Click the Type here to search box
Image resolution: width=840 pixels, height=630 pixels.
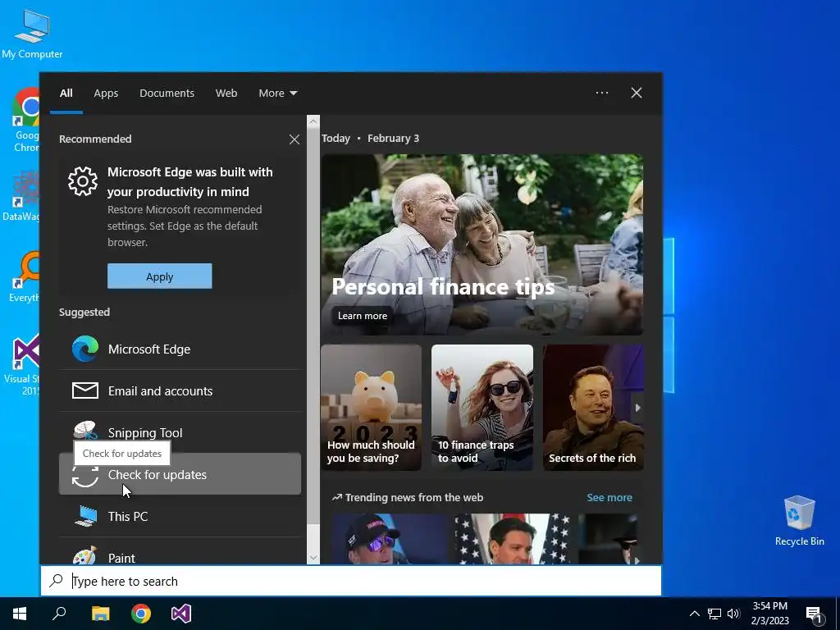[x=351, y=581]
